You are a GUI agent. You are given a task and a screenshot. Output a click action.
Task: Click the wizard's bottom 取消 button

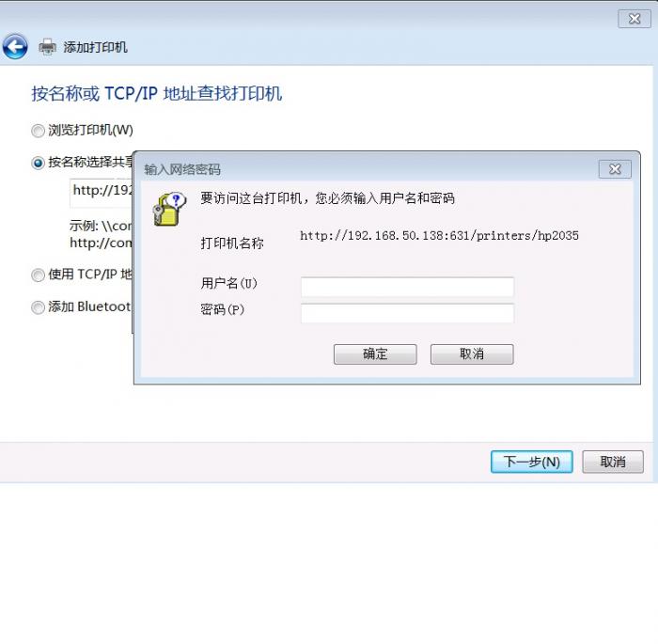click(613, 462)
